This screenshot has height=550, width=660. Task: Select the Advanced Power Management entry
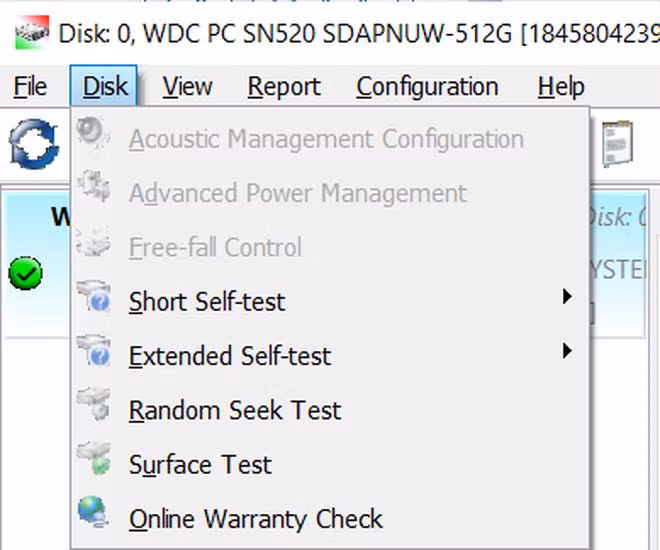(297, 192)
